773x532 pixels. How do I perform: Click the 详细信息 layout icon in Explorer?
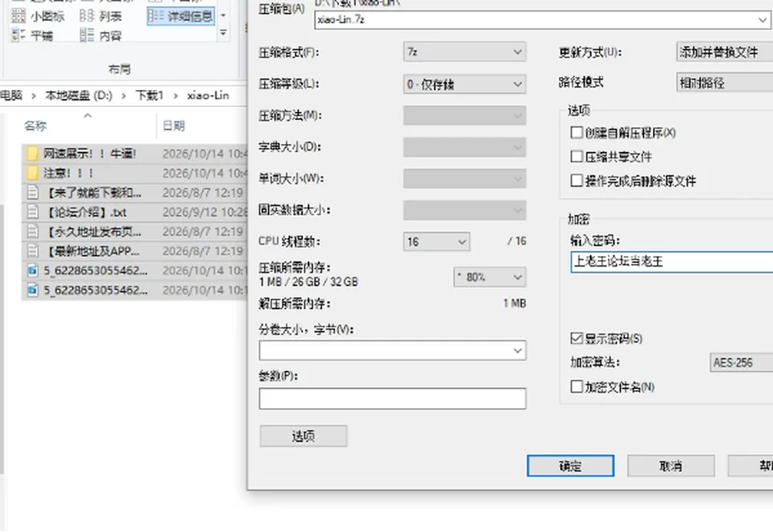pos(155,16)
